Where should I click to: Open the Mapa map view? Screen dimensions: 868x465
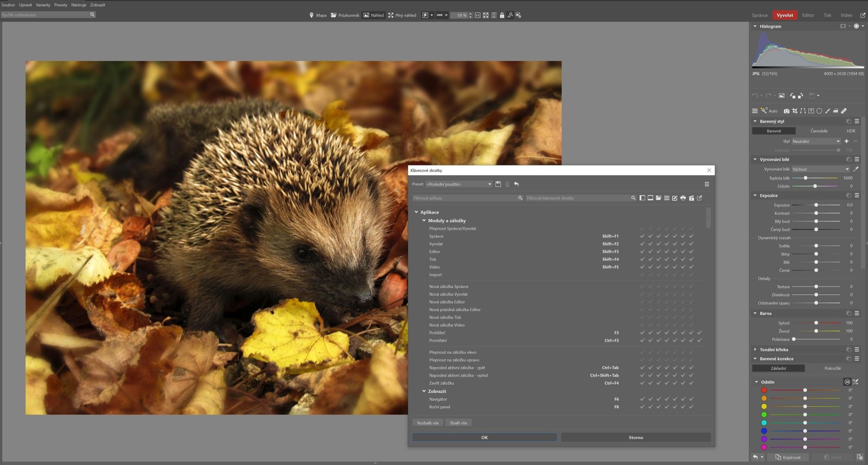[317, 15]
